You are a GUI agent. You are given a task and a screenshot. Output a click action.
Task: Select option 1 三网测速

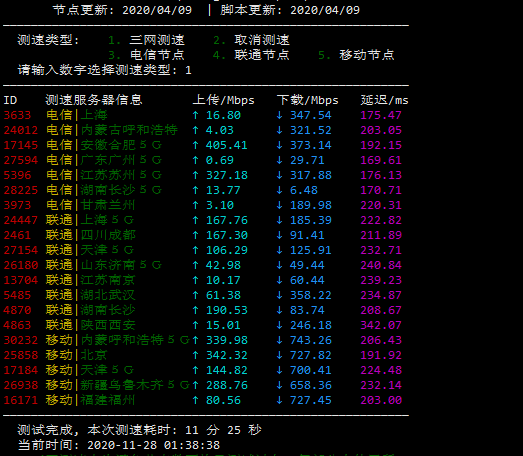[146, 40]
